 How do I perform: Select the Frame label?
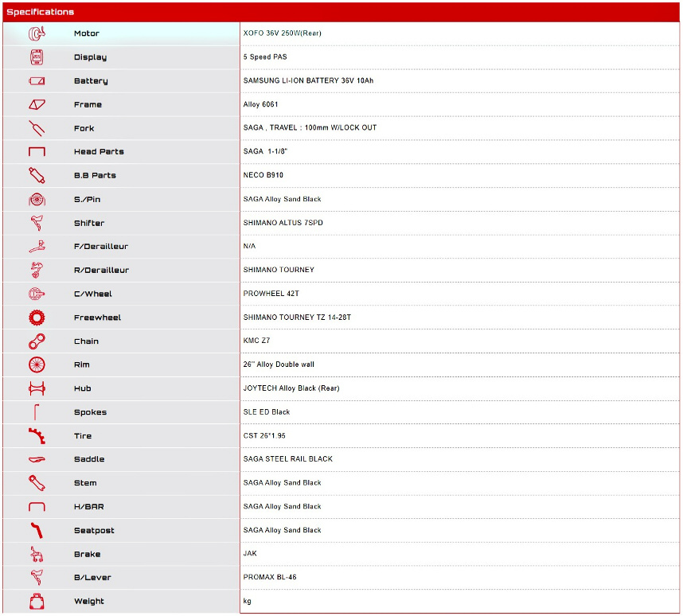point(88,104)
